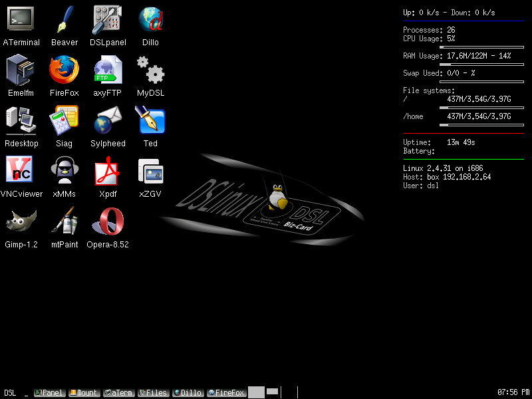Click the Mount button in the taskbar

[x=84, y=393]
